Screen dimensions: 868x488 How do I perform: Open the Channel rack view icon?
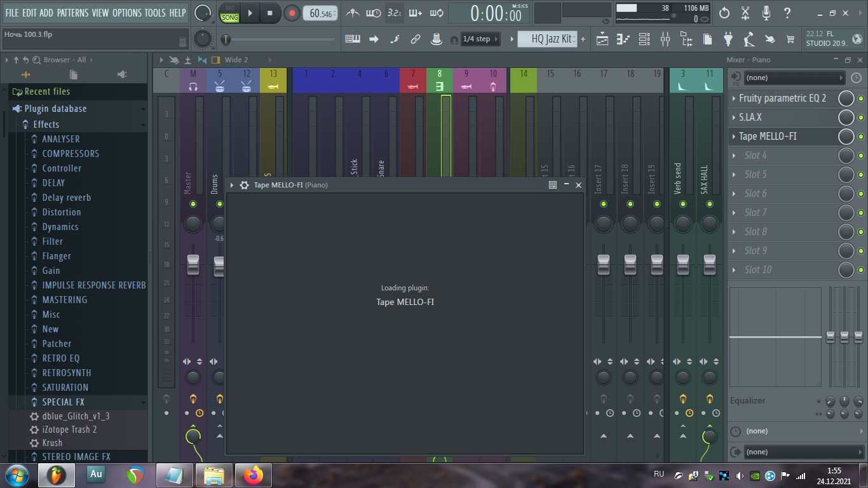tap(644, 39)
